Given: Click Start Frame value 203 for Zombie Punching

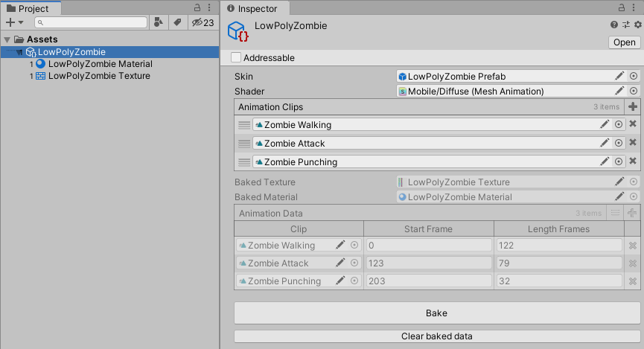Looking at the screenshot, I should pos(429,281).
